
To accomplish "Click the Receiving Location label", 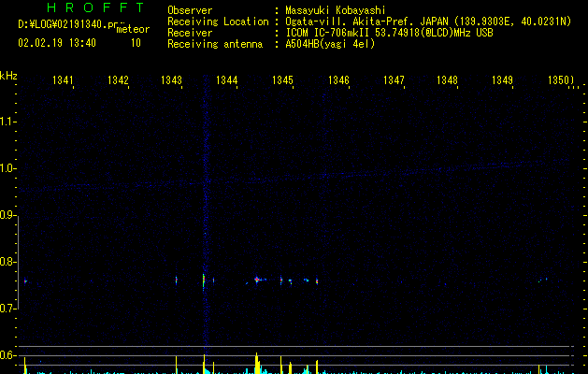I will [218, 22].
